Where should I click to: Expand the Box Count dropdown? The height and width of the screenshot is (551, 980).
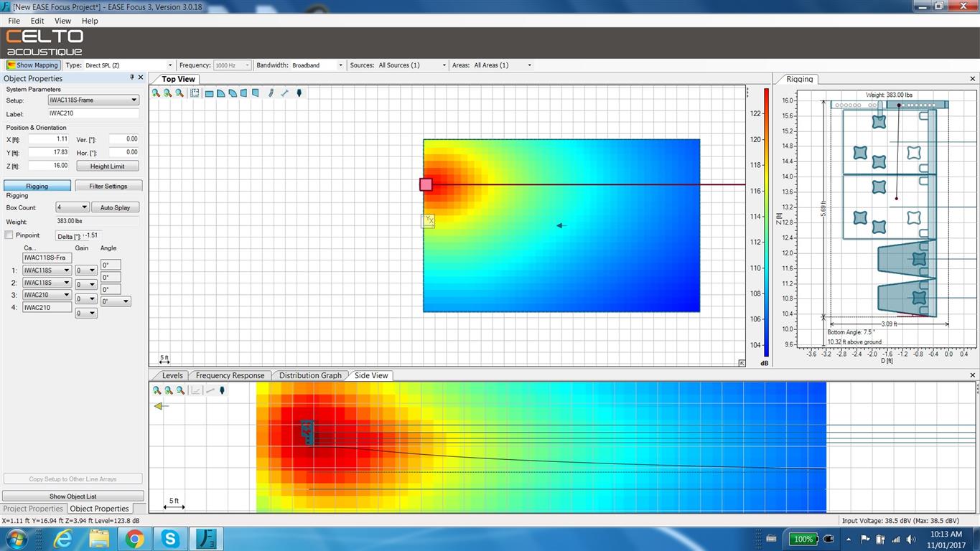tap(73, 207)
